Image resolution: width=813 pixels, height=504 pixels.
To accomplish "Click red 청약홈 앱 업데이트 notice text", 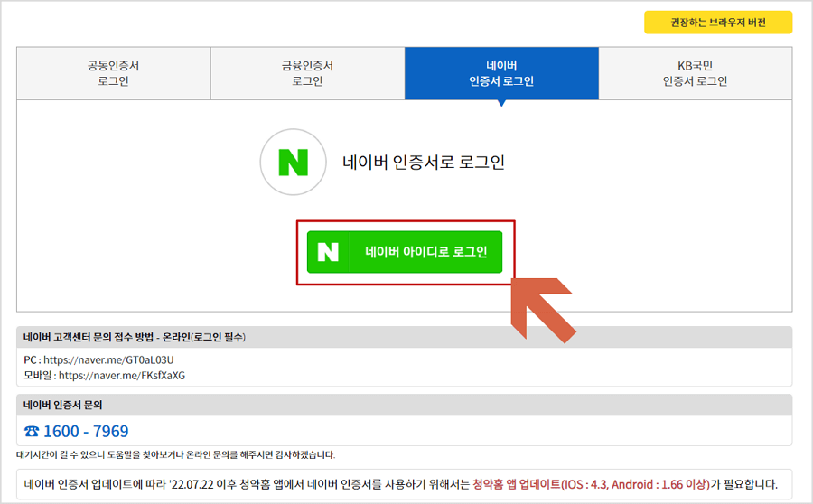I will 591,484.
